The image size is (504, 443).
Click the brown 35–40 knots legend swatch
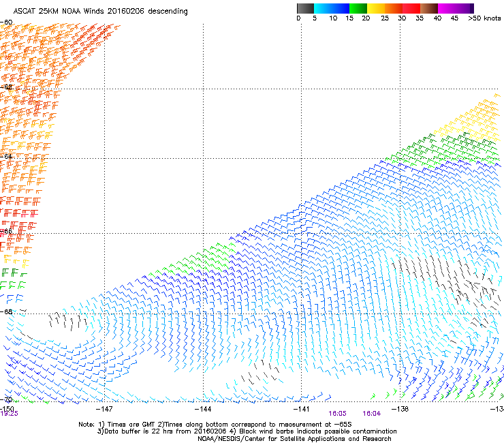tap(429, 8)
